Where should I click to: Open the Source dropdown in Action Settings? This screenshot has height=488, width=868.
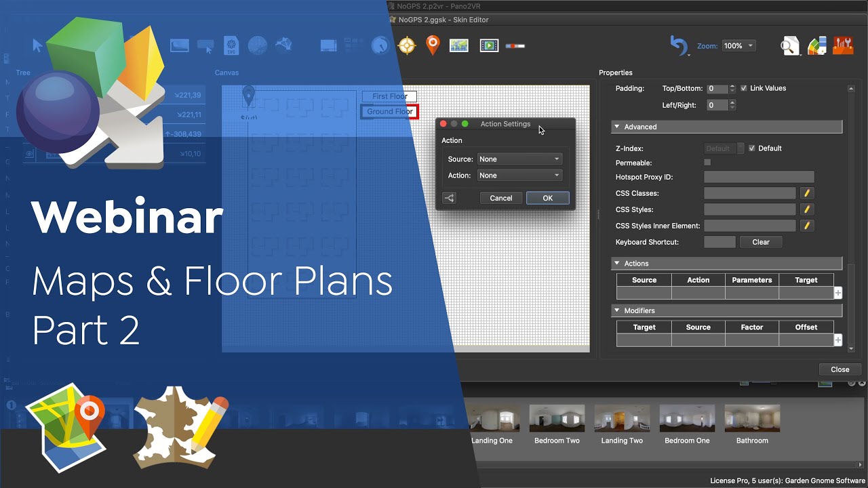(519, 159)
